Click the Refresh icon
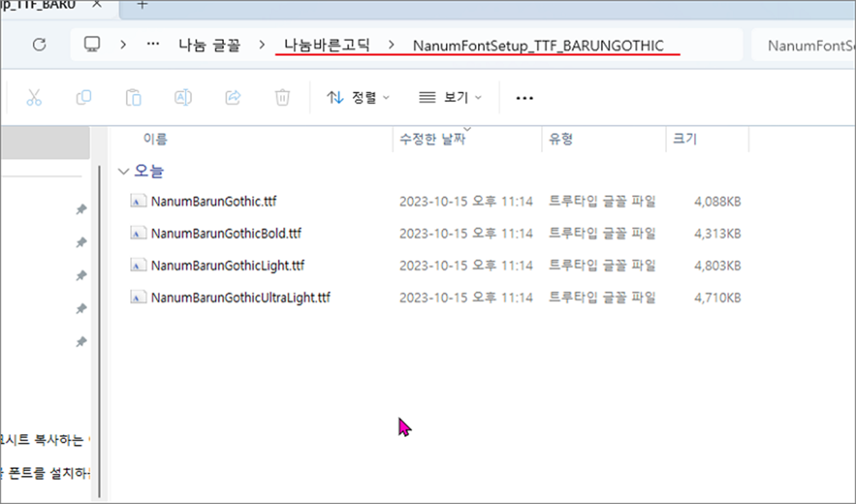This screenshot has height=504, width=856. point(40,45)
